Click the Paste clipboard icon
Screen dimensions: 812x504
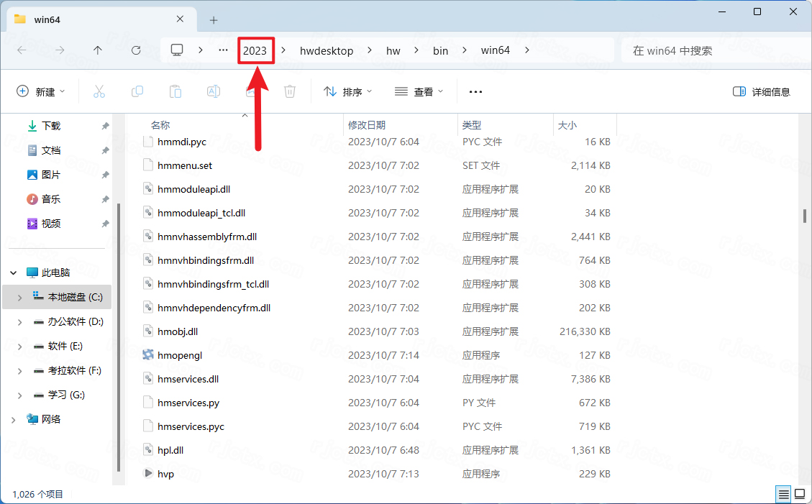pos(175,91)
